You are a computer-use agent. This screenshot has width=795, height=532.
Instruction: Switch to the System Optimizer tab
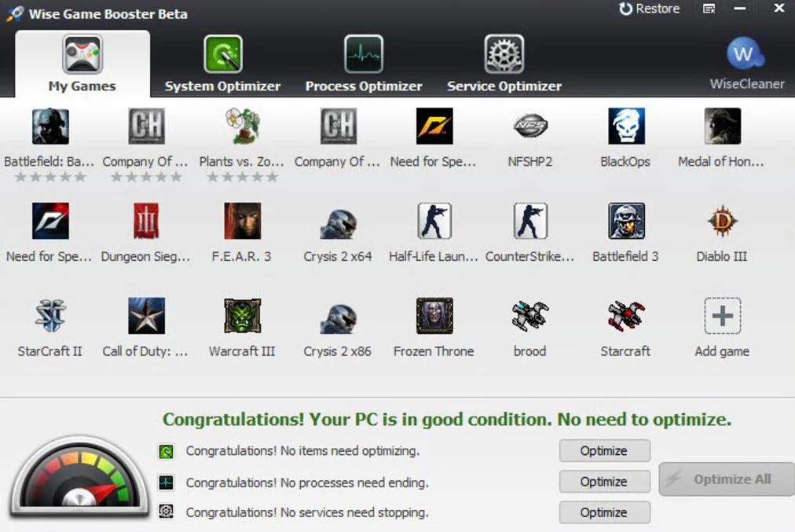click(222, 64)
